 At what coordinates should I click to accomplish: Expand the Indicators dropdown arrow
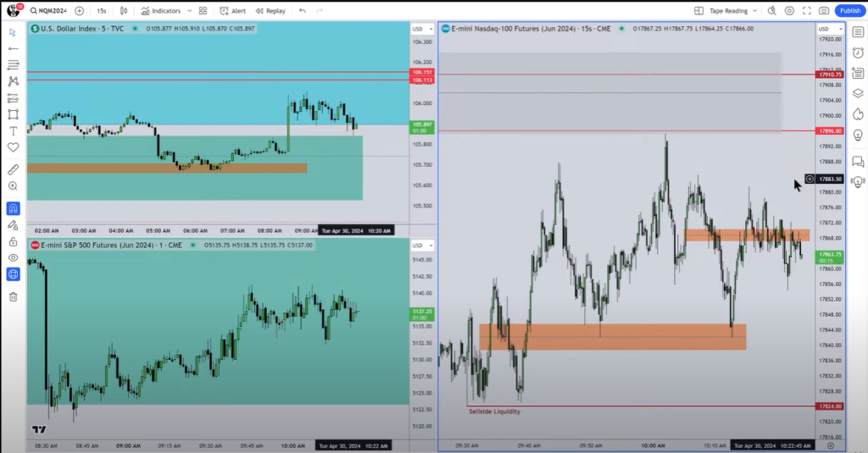click(189, 10)
